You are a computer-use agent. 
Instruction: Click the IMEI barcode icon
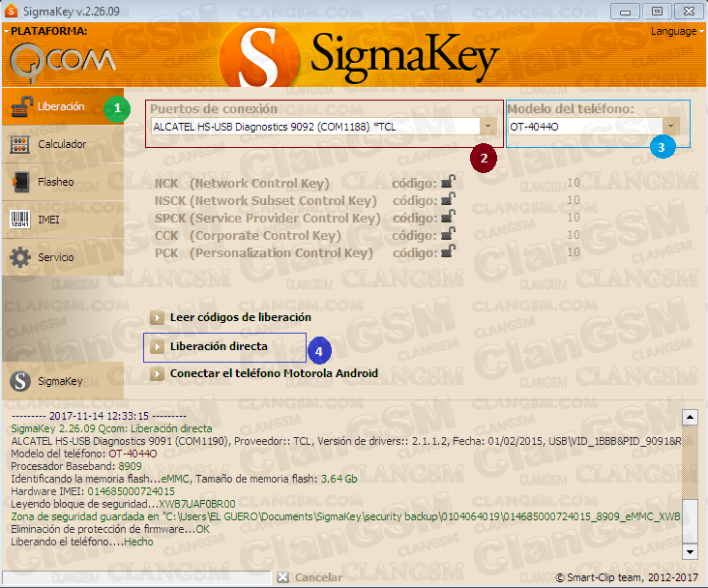[x=20, y=220]
